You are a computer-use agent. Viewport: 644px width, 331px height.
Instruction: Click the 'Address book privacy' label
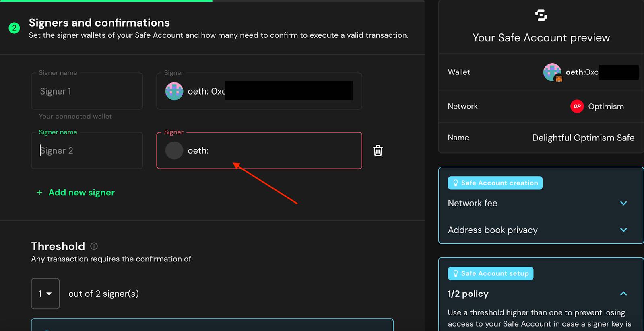(493, 230)
